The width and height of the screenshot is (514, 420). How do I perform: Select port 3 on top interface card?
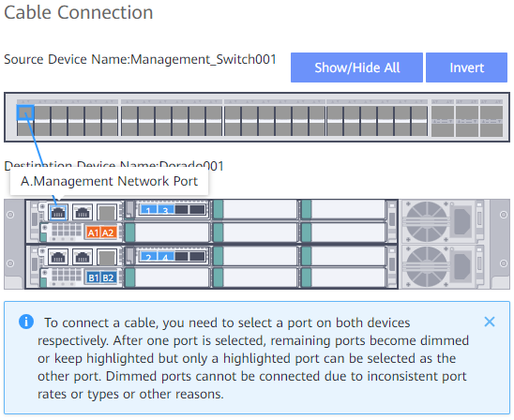click(x=166, y=210)
